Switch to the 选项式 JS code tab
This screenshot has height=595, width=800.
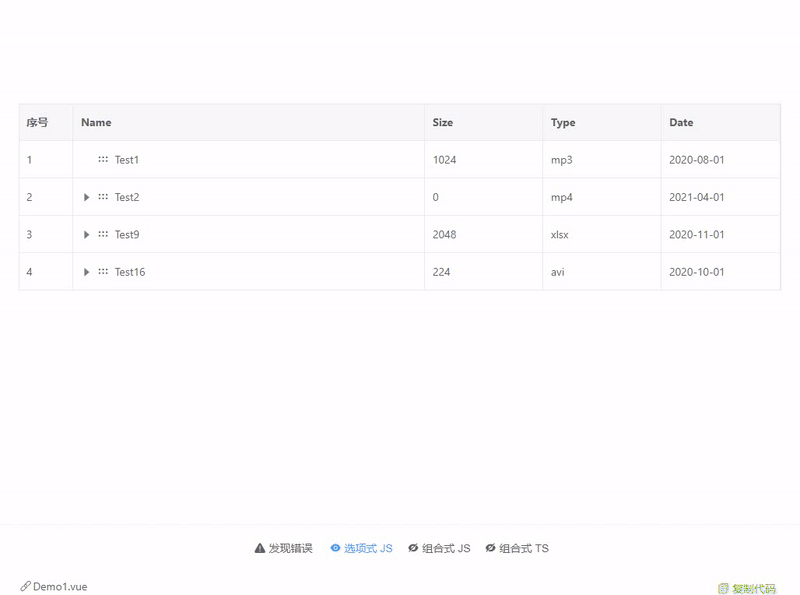click(368, 548)
